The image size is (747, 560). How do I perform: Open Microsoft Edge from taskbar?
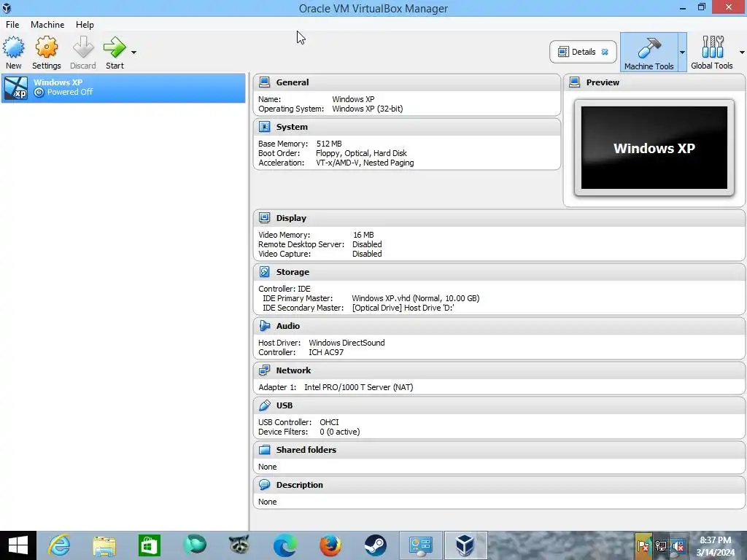coord(285,545)
